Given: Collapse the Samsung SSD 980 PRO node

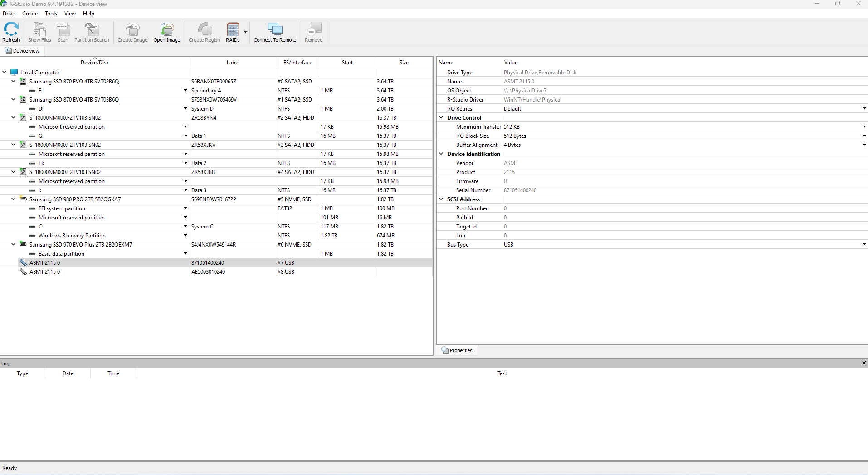Looking at the screenshot, I should (x=14, y=199).
